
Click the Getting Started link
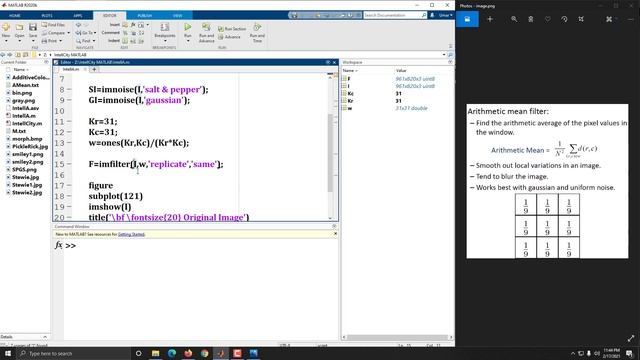131,234
